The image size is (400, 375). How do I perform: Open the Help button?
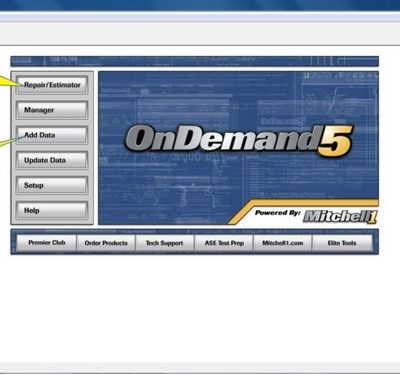click(x=52, y=211)
